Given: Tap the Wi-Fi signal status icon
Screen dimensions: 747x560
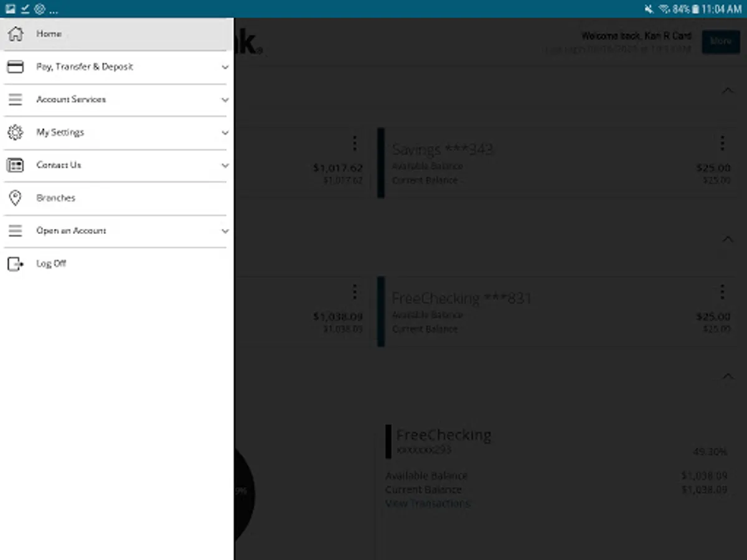Looking at the screenshot, I should pyautogui.click(x=664, y=9).
